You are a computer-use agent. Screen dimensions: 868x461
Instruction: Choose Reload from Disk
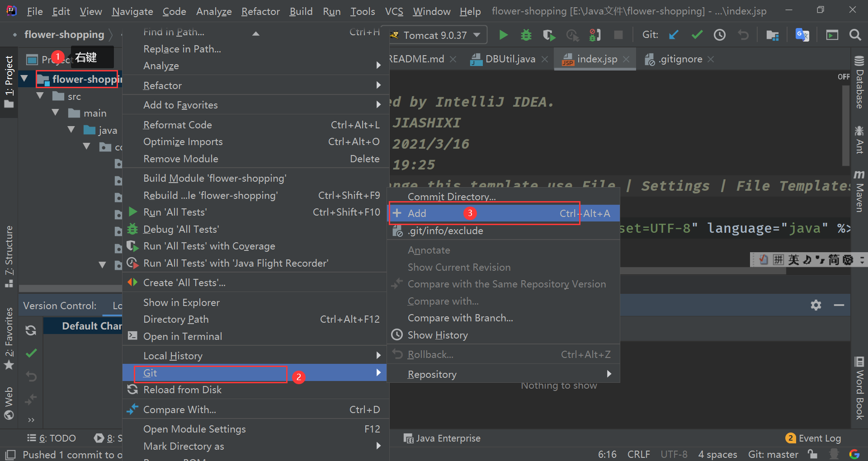[x=255, y=390]
